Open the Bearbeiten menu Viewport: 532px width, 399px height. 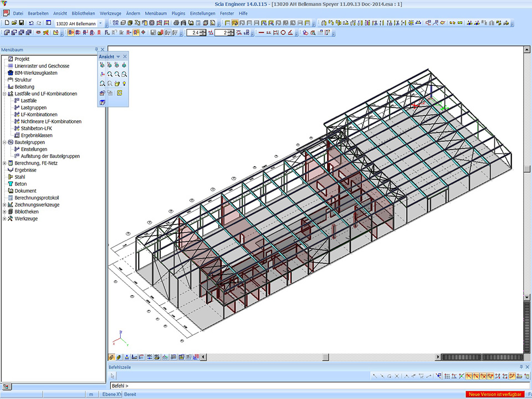pyautogui.click(x=39, y=13)
